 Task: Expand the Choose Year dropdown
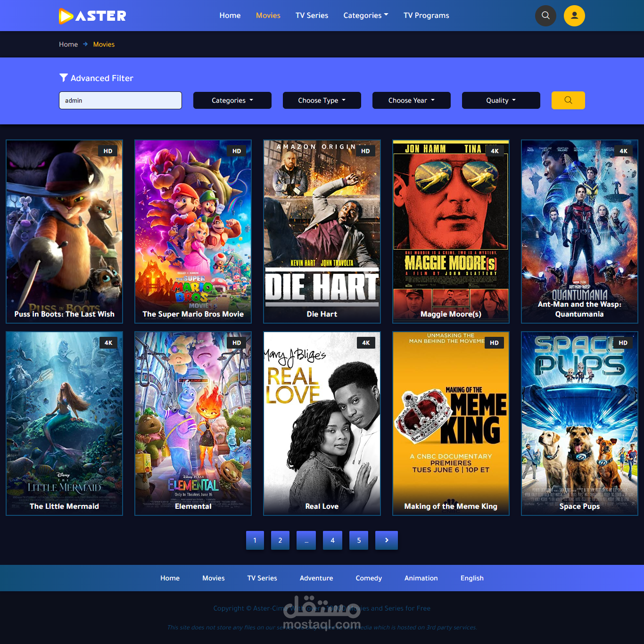(x=412, y=100)
